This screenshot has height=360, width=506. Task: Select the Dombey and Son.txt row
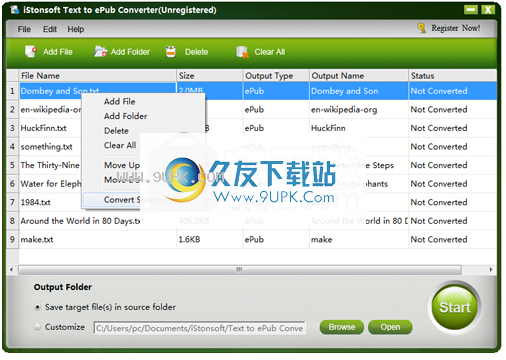252,91
